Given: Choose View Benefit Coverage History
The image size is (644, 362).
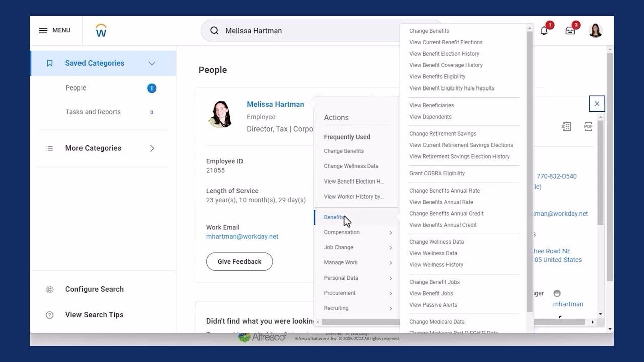Looking at the screenshot, I should click(446, 65).
